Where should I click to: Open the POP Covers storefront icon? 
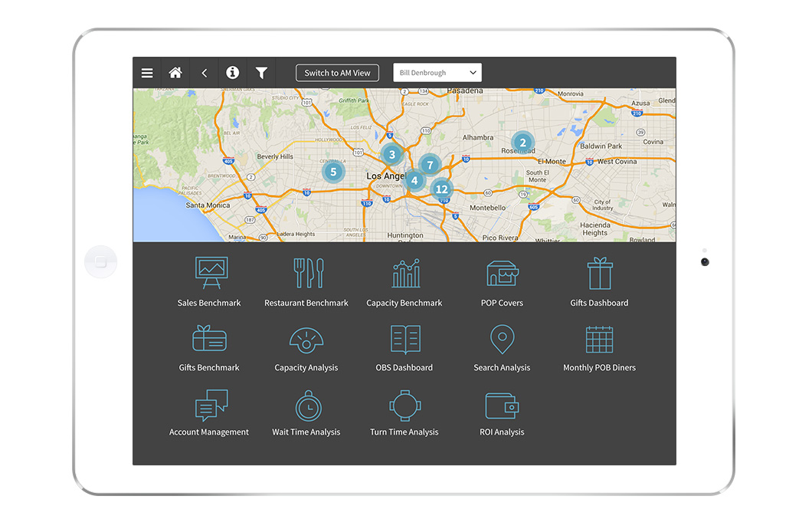point(503,273)
